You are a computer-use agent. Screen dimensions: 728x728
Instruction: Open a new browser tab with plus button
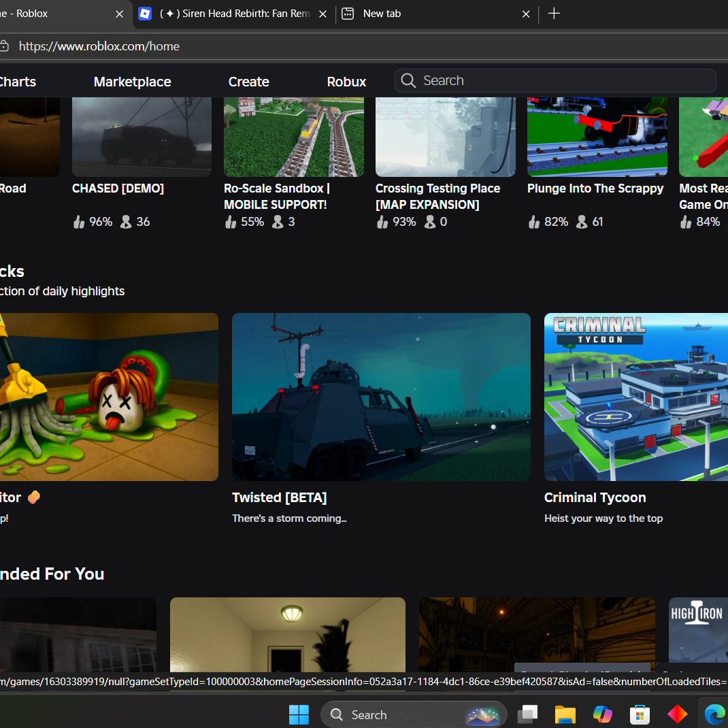click(554, 14)
